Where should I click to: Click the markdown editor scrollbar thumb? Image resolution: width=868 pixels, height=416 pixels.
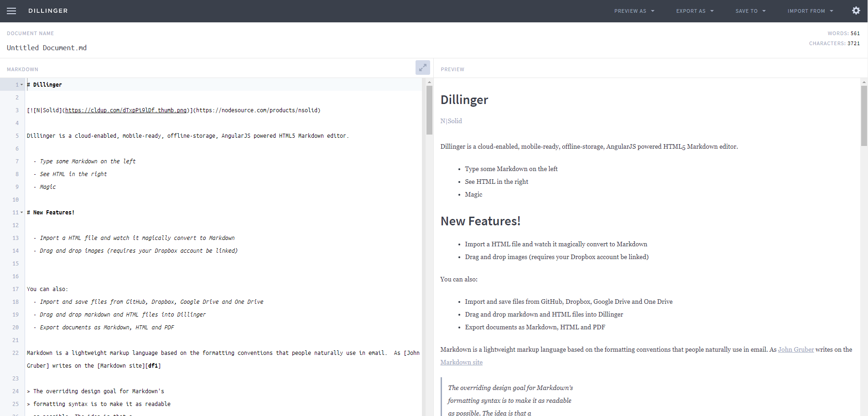click(x=429, y=110)
